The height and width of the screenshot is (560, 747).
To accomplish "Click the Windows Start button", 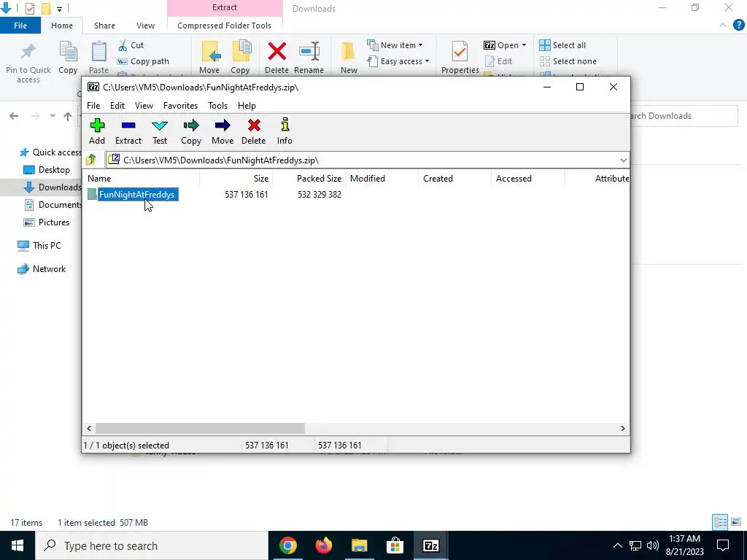I will point(18,545).
